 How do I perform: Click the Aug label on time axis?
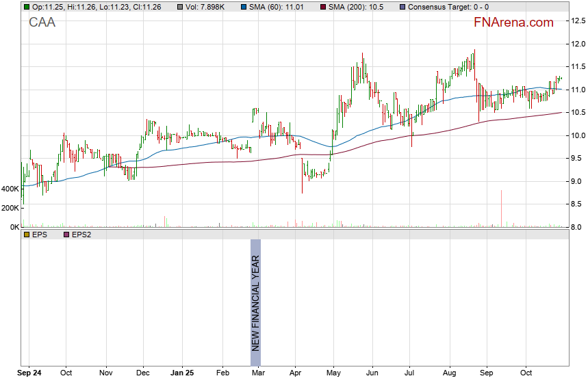(449, 373)
